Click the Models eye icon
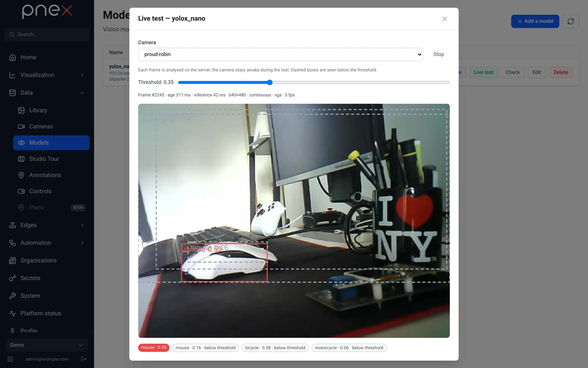588x368 pixels. click(21, 143)
